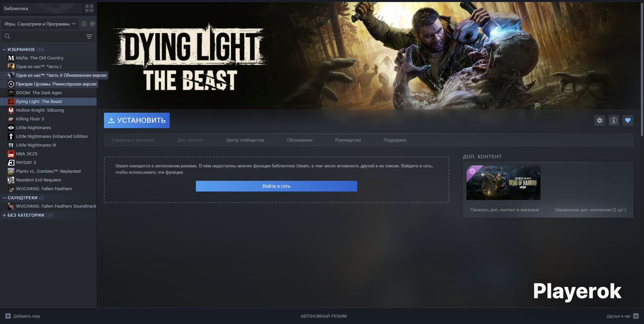Open the Hero of Harran DLC thumbnail
This screenshot has height=324, width=644.
pyautogui.click(x=503, y=182)
